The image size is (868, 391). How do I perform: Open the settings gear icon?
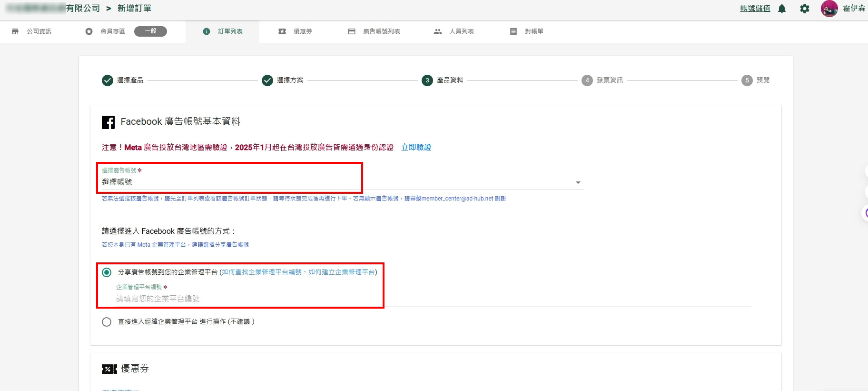coord(804,9)
